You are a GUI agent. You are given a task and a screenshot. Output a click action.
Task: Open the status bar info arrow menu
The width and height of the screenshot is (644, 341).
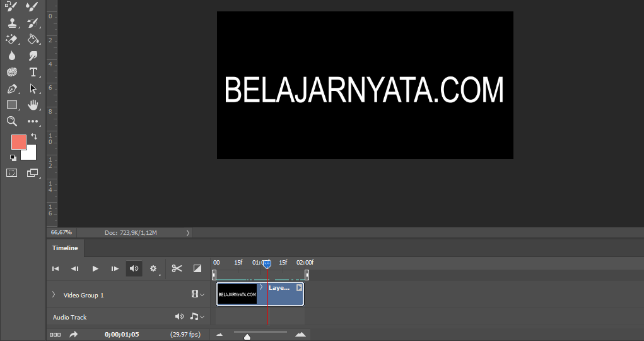(188, 233)
